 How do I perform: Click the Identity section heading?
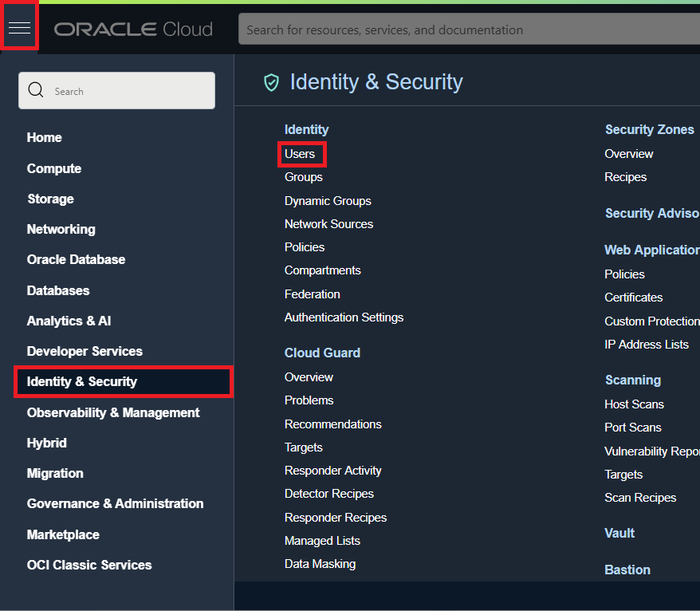307,129
